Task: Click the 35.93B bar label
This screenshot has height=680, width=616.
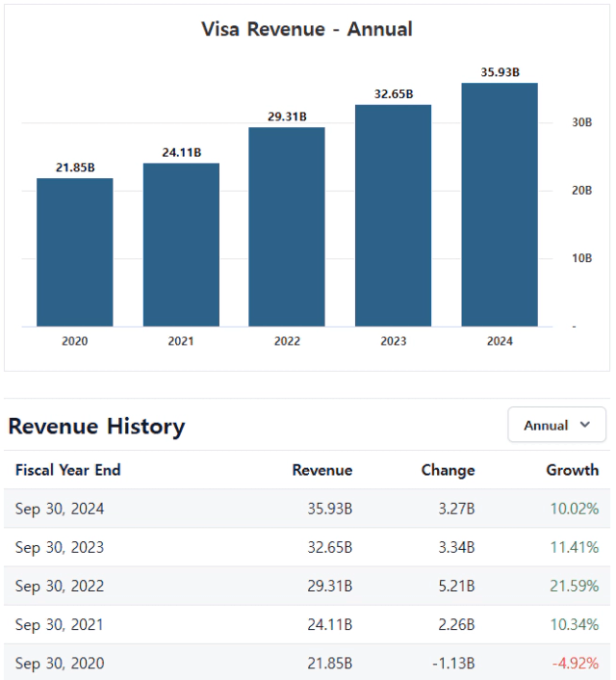Action: pos(500,72)
